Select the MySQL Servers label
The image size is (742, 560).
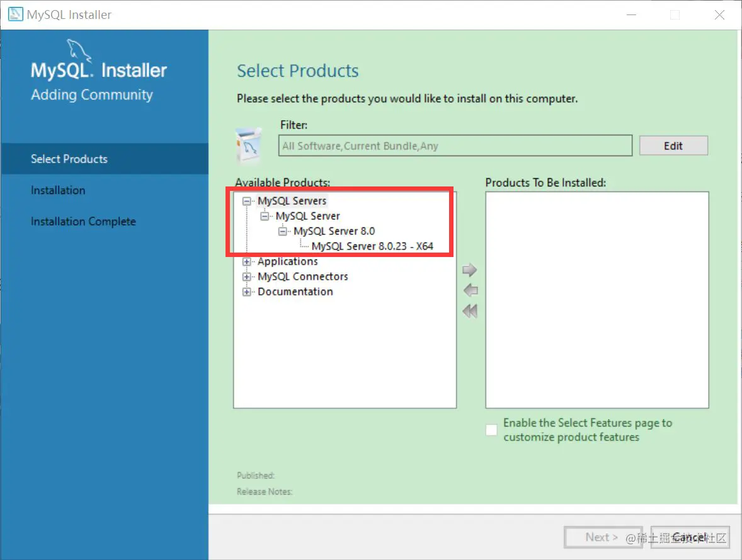click(292, 201)
